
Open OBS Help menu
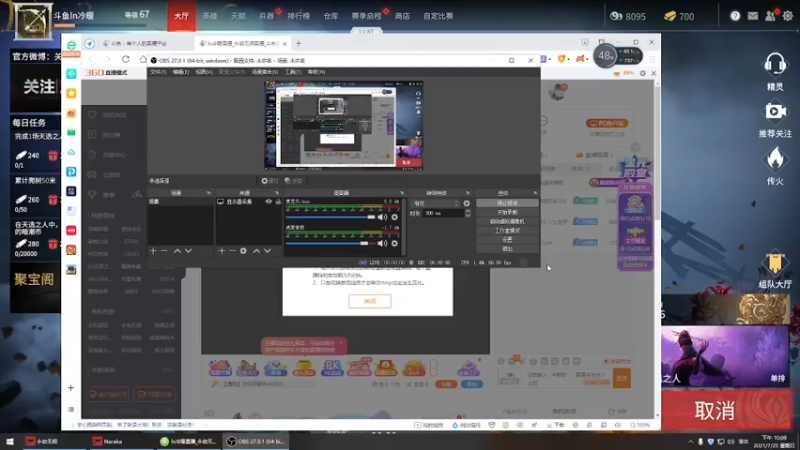click(316, 72)
